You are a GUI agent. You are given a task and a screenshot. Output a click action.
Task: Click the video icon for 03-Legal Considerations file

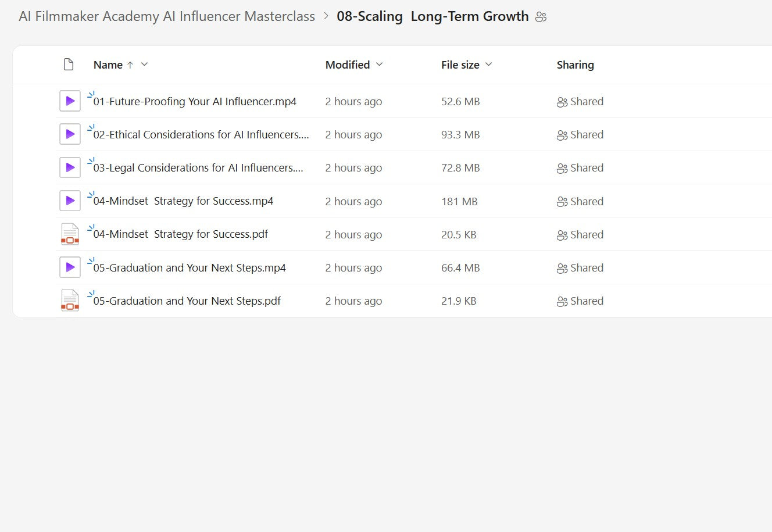[x=70, y=167]
